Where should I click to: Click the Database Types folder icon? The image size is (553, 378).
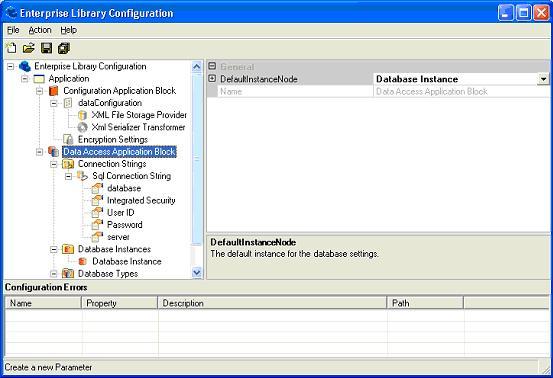click(x=68, y=273)
